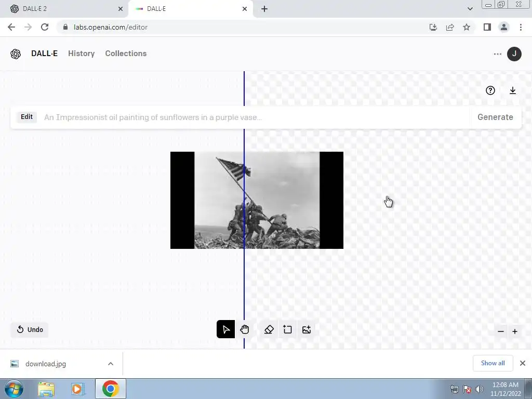
Task: Toggle Chrome side panel icon
Action: pyautogui.click(x=487, y=27)
